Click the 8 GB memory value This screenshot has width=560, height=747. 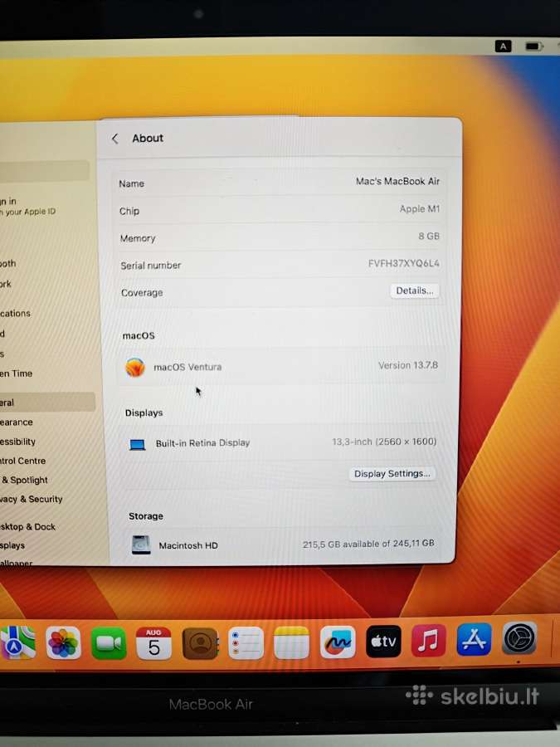429,236
